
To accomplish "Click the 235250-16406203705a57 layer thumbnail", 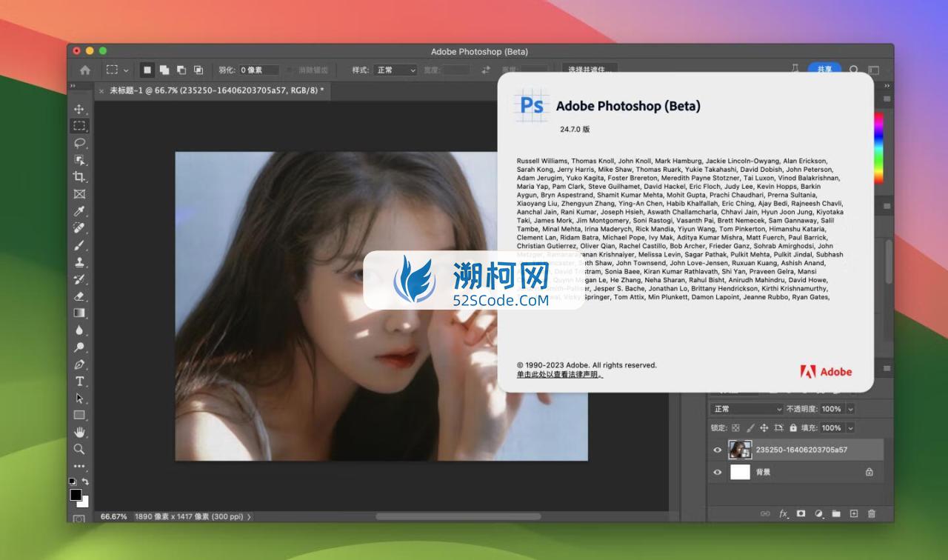I will pos(740,450).
